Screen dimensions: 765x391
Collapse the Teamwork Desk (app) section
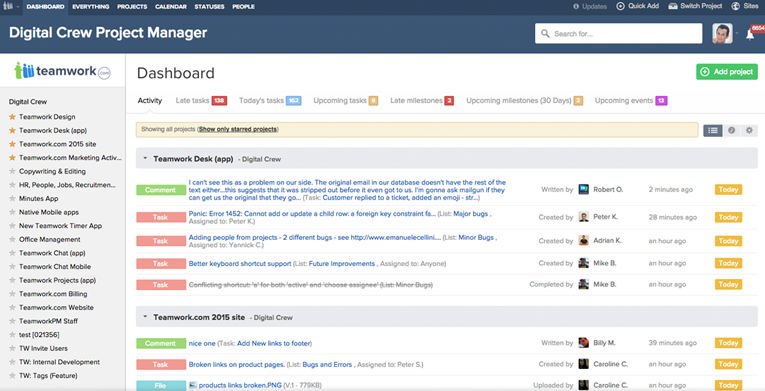[x=145, y=159]
